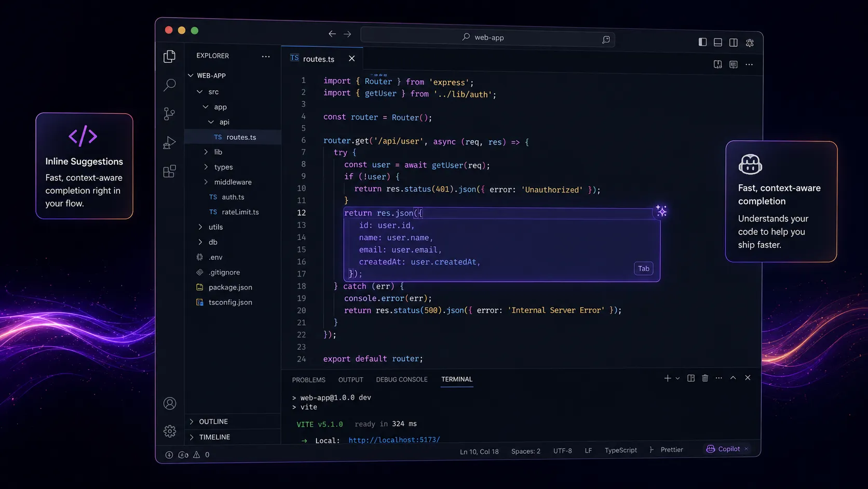The height and width of the screenshot is (489, 868).
Task: Open the Manage settings gear
Action: click(x=170, y=431)
